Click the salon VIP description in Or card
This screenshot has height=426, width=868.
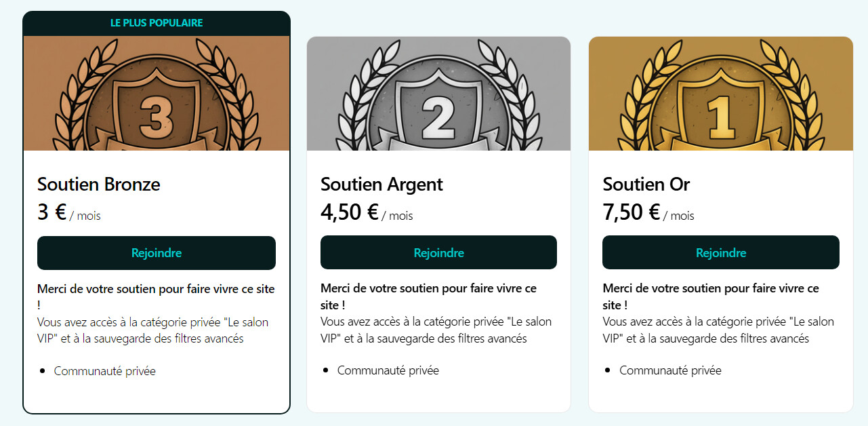tap(718, 330)
